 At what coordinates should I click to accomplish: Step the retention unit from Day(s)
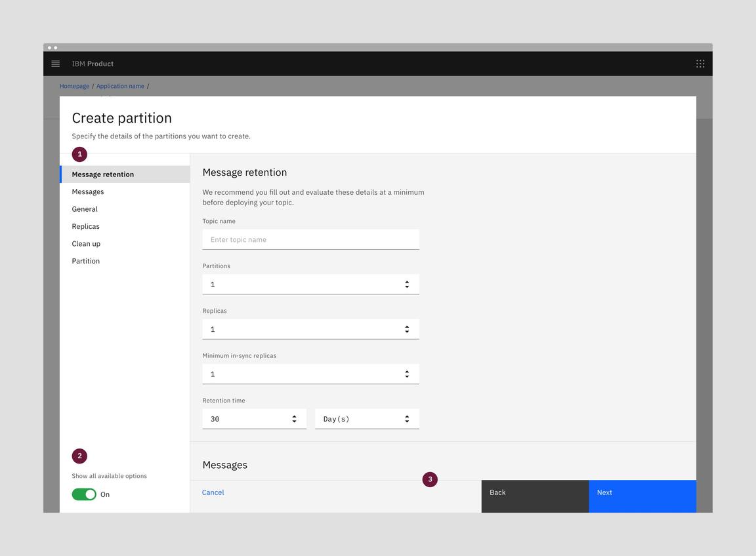(407, 418)
